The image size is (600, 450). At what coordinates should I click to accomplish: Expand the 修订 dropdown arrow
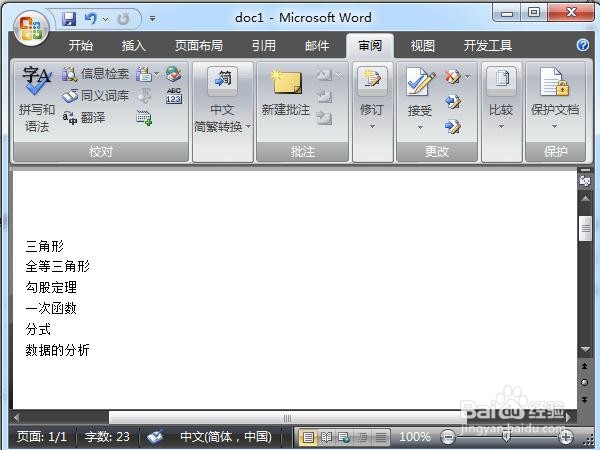coord(372,127)
